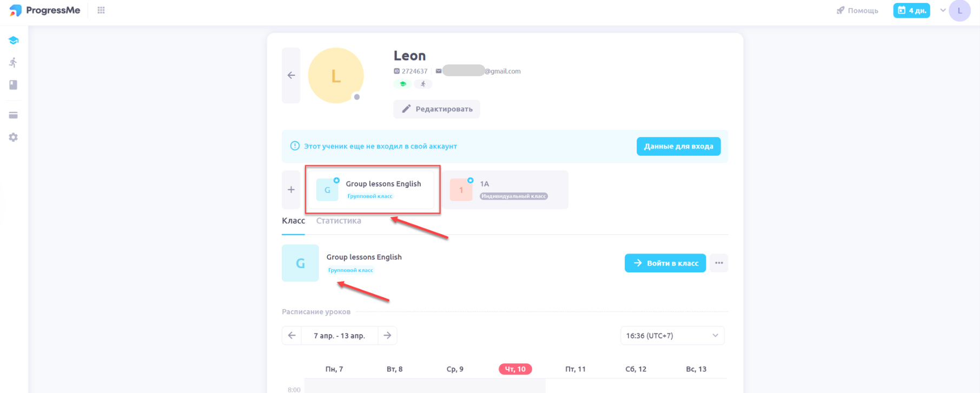Open the apps grid icon near logo
This screenshot has width=980, height=393.
click(x=101, y=10)
